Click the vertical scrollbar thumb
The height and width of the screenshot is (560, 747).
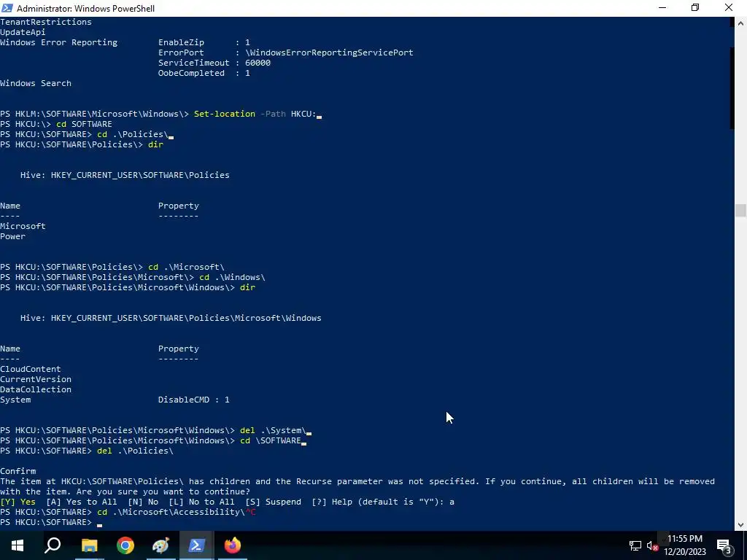click(x=741, y=210)
